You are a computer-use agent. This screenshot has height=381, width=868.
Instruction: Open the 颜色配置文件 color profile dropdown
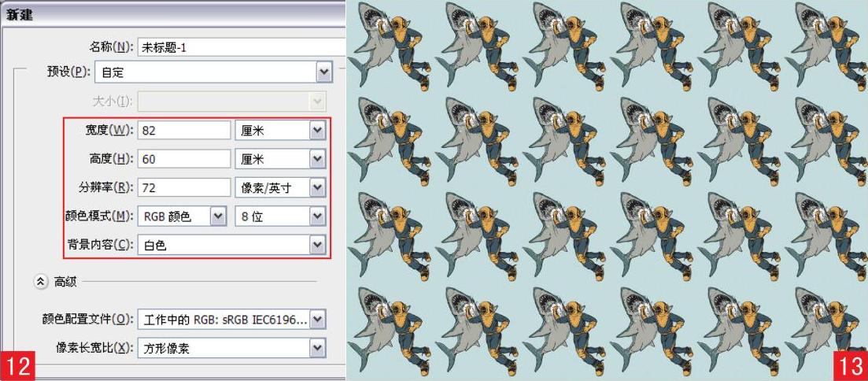point(231,320)
